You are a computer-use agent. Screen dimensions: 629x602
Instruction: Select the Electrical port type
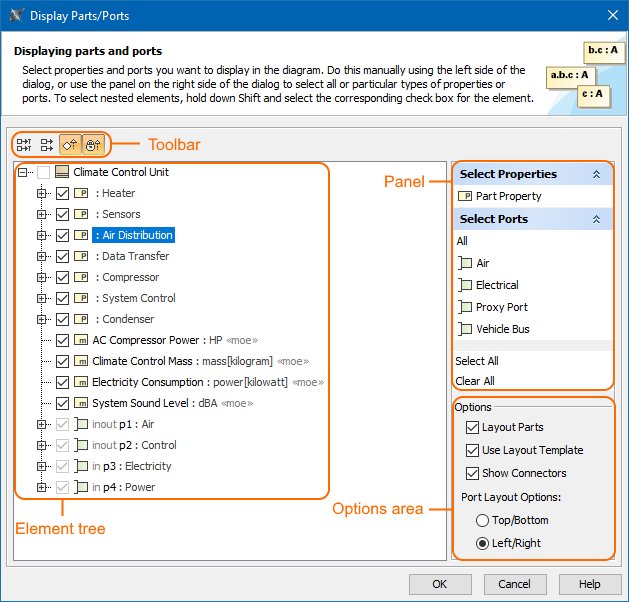[x=497, y=285]
